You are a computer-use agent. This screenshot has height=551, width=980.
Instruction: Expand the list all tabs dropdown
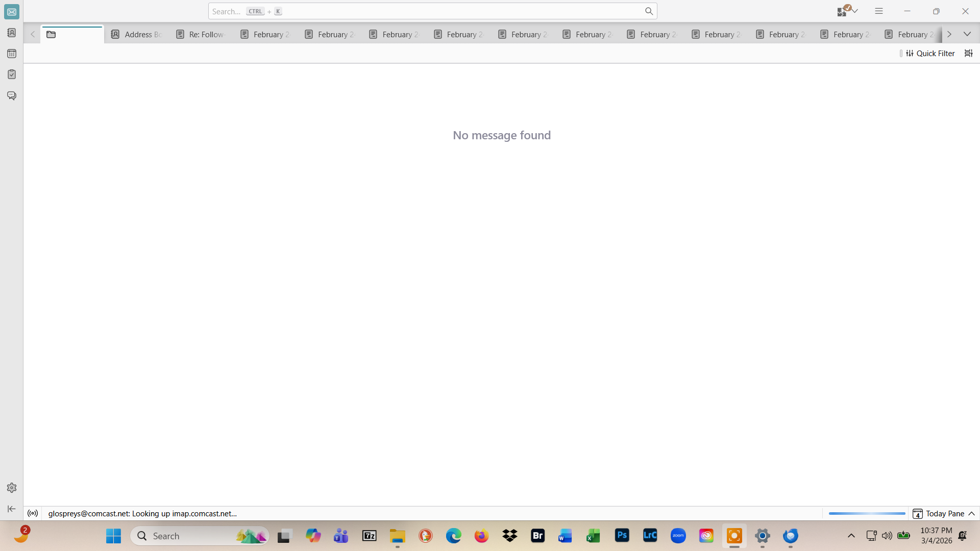click(967, 34)
